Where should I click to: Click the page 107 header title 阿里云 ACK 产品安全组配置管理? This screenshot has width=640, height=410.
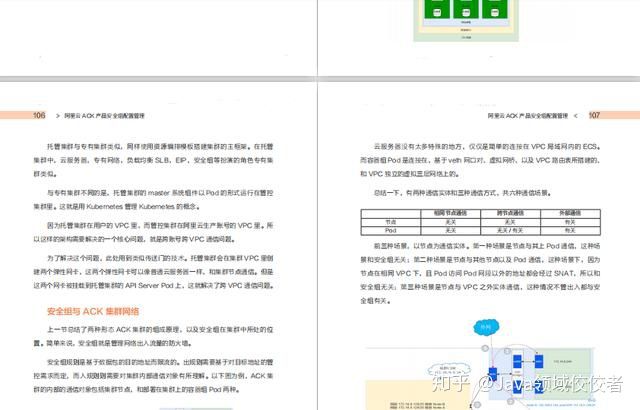coord(528,116)
